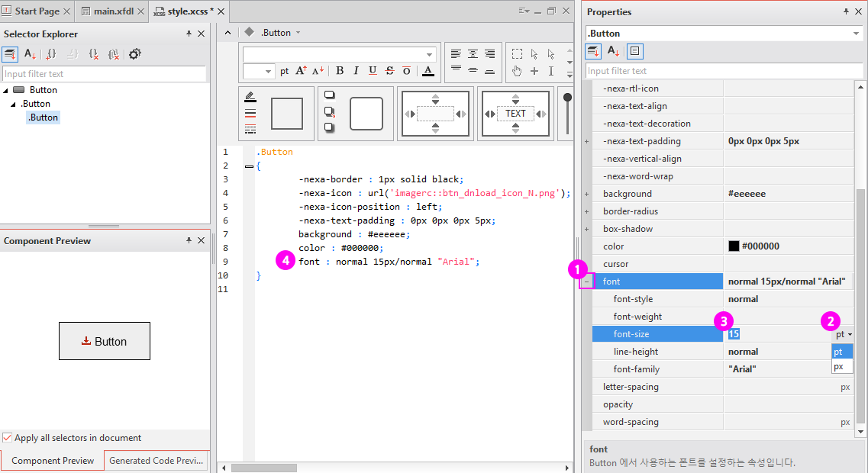
Task: Align text right horizontally
Action: (x=490, y=54)
